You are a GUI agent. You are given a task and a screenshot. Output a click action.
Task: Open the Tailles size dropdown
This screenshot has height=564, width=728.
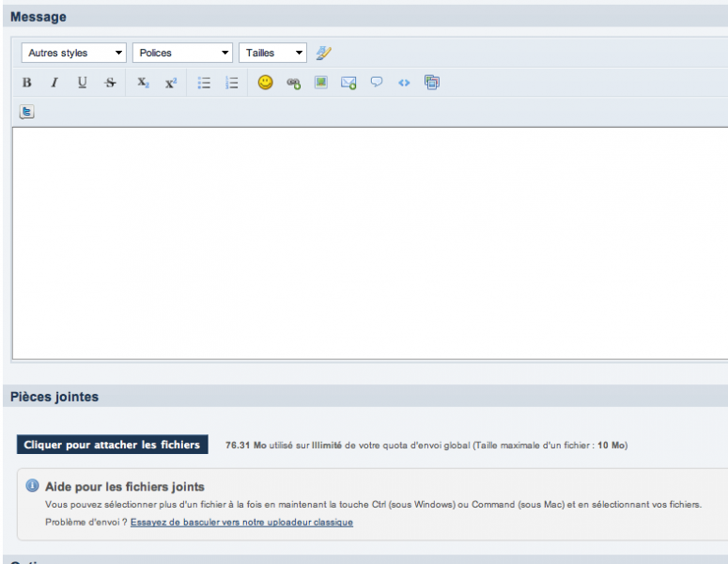(272, 53)
